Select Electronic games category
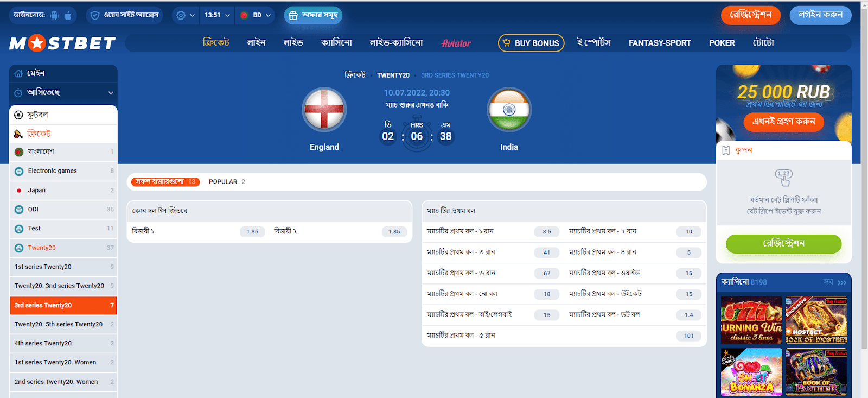This screenshot has width=868, height=398. click(x=63, y=171)
